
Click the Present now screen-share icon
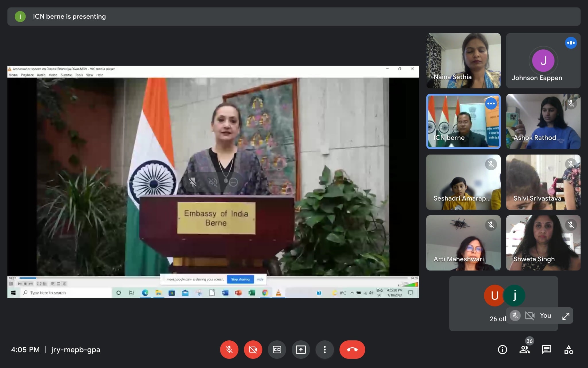tap(301, 350)
